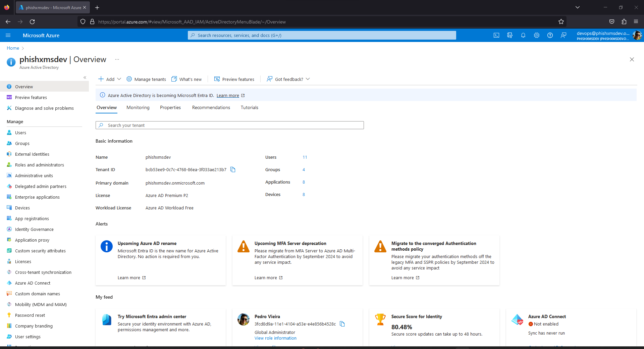Open Preview features in the toolbar
The width and height of the screenshot is (644, 349).
click(x=234, y=79)
